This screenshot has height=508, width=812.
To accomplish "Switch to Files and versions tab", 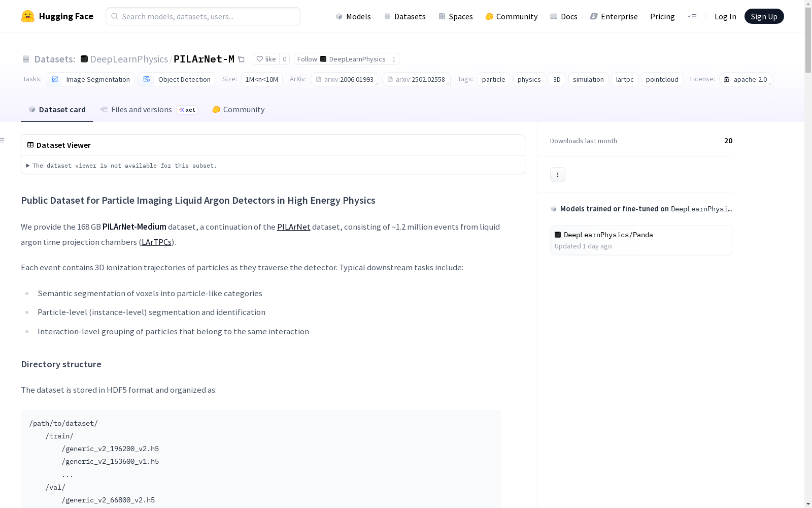I will click(x=149, y=110).
